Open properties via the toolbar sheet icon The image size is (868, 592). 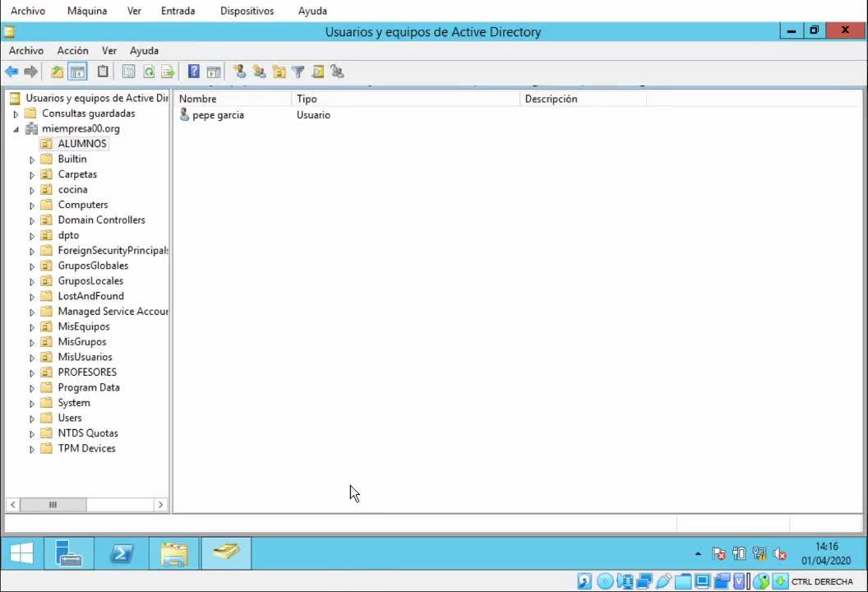(x=128, y=72)
